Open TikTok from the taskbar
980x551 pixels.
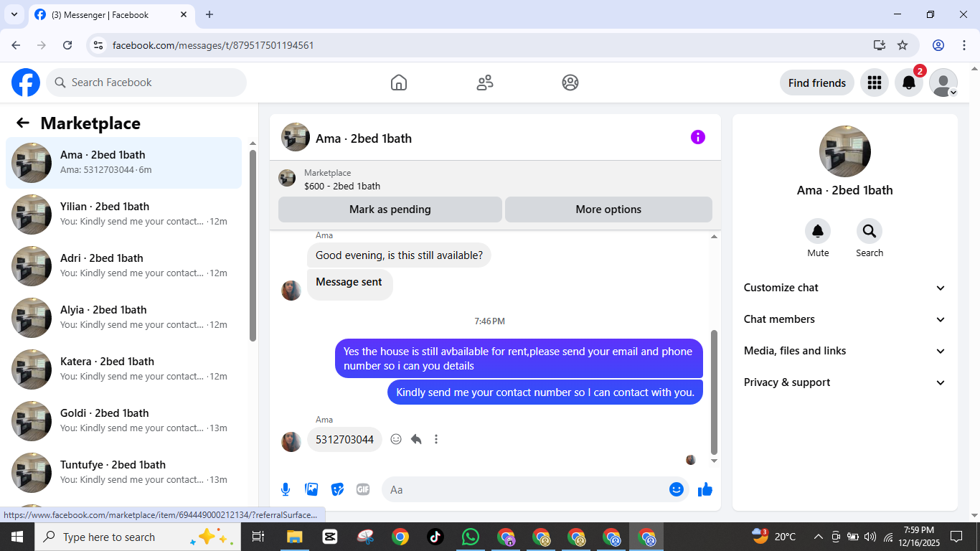pyautogui.click(x=435, y=537)
